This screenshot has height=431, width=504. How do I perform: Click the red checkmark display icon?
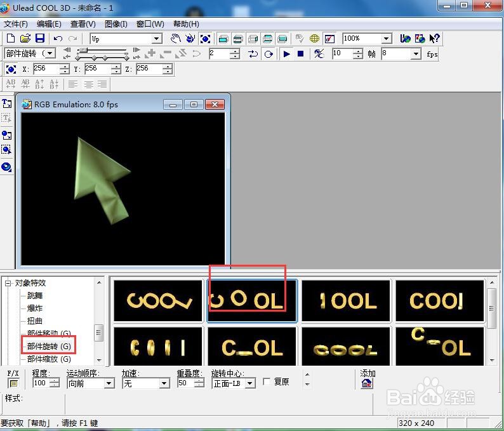pyautogui.click(x=330, y=39)
